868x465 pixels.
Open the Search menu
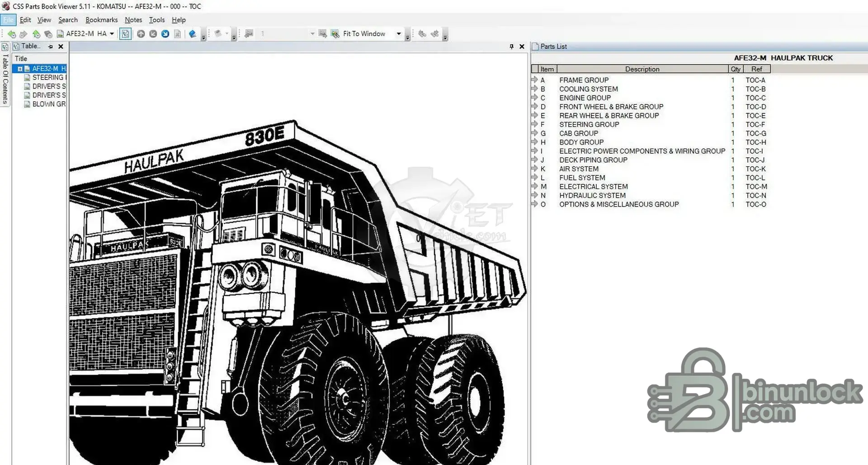[x=68, y=20]
